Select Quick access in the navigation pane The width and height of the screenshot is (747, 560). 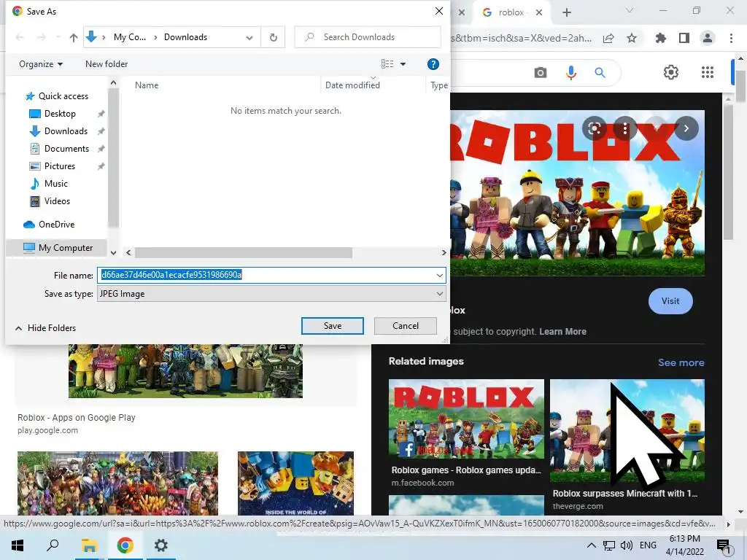point(57,96)
